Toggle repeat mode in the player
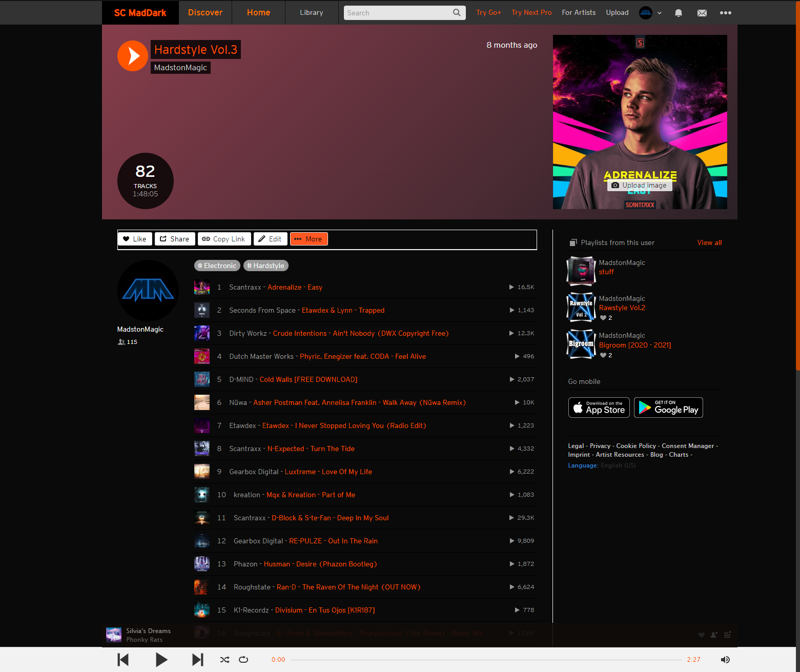This screenshot has height=672, width=800. (x=243, y=660)
